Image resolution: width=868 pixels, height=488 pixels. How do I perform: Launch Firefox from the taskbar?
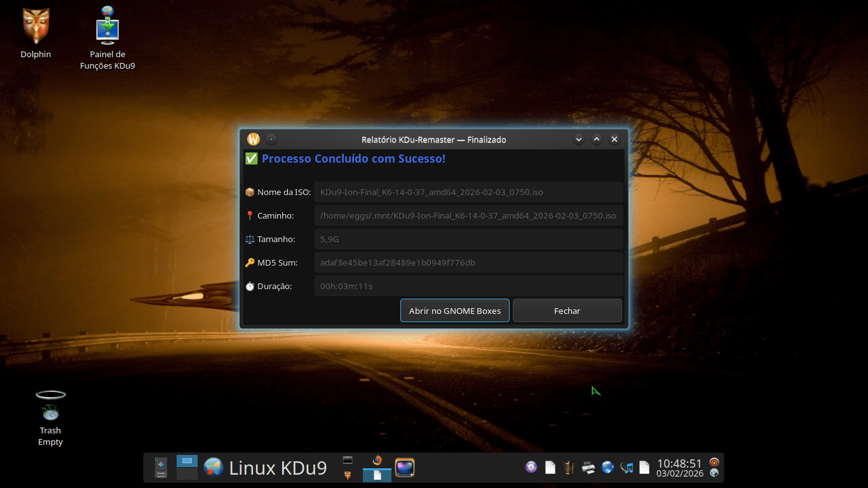click(x=377, y=460)
